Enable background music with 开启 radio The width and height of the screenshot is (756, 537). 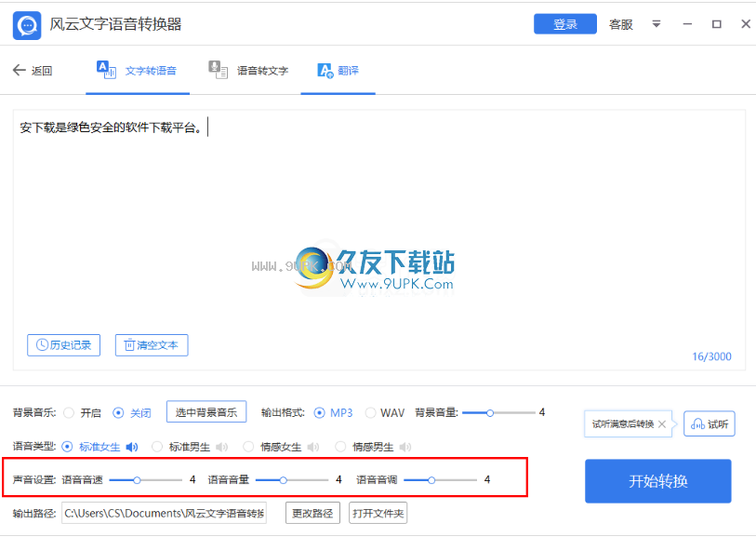click(69, 413)
